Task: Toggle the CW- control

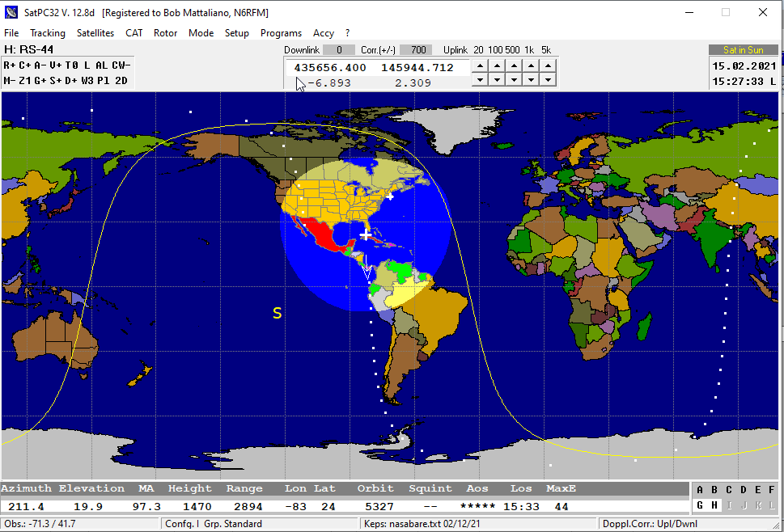Action: click(x=121, y=65)
